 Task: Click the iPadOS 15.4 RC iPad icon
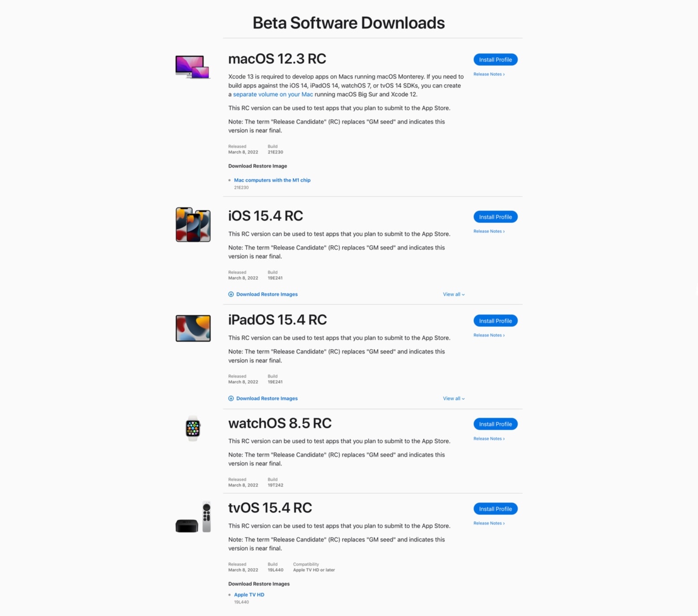(x=193, y=328)
